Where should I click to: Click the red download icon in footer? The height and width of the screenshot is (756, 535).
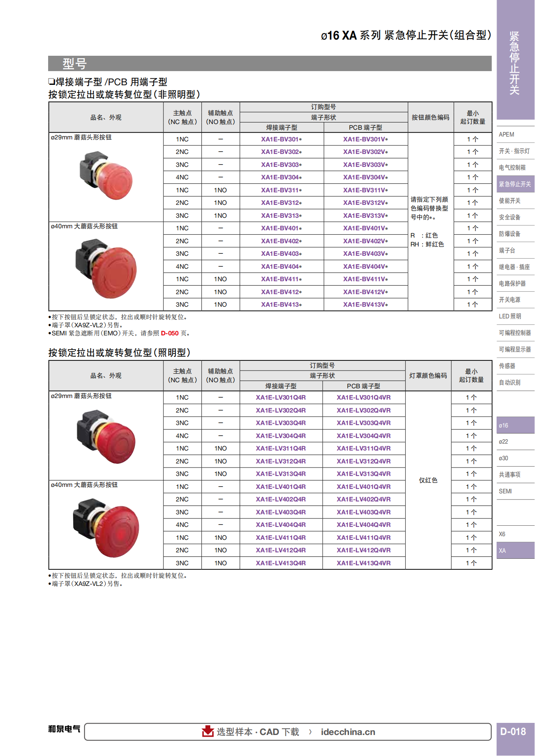(208, 731)
